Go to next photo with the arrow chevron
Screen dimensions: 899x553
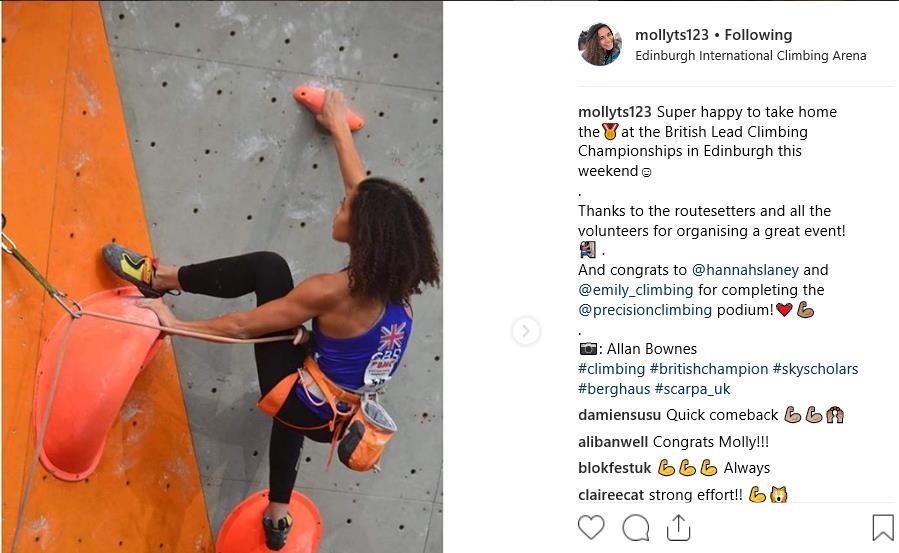coord(526,331)
